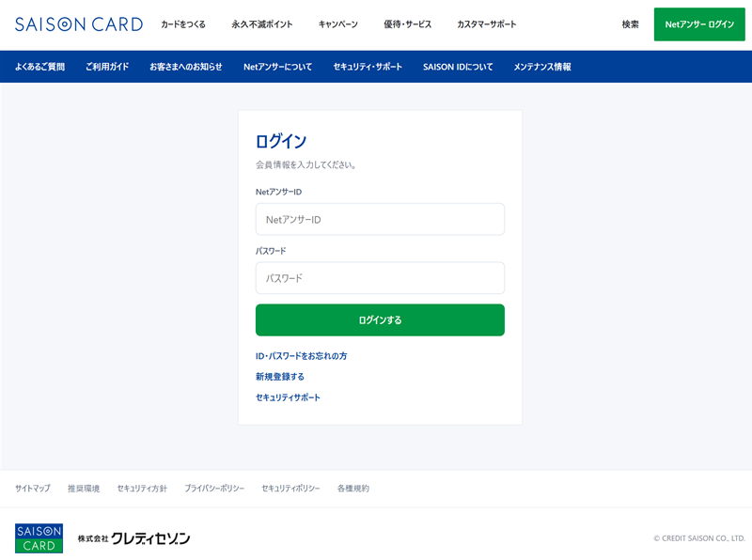Click the 株式会社クレディセゾン company logo
The height and width of the screenshot is (560, 752).
133,538
